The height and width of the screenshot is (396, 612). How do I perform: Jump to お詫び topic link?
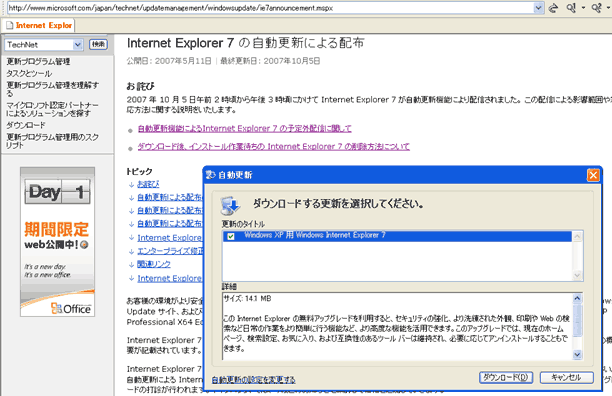[148, 184]
